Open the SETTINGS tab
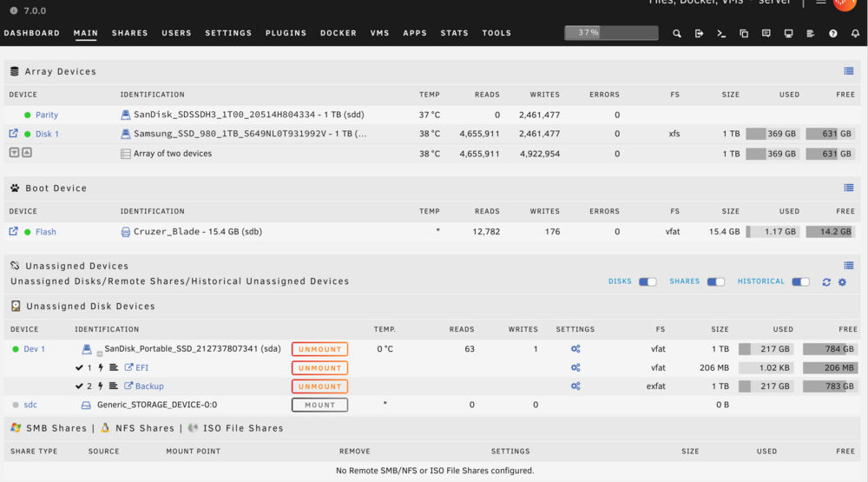The height and width of the screenshot is (482, 868). coord(228,33)
